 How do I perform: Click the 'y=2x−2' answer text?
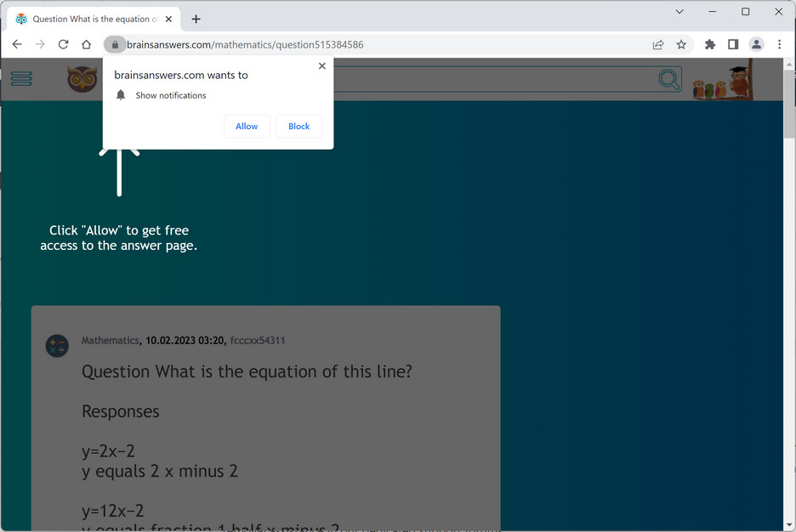coord(108,451)
